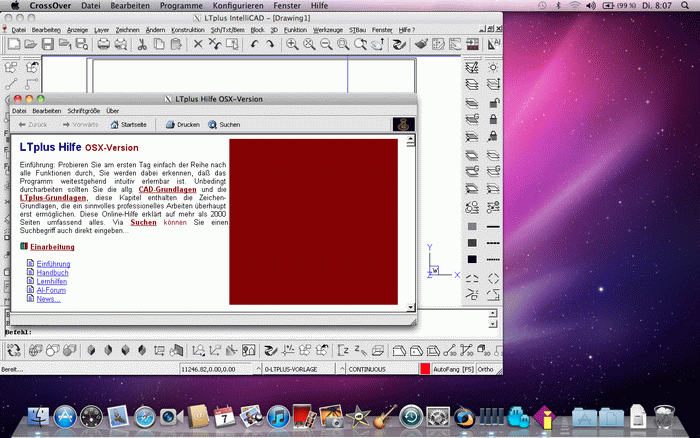Screen dimensions: 700x438
Task: Click the logo icon at help toolbar right
Action: (403, 125)
